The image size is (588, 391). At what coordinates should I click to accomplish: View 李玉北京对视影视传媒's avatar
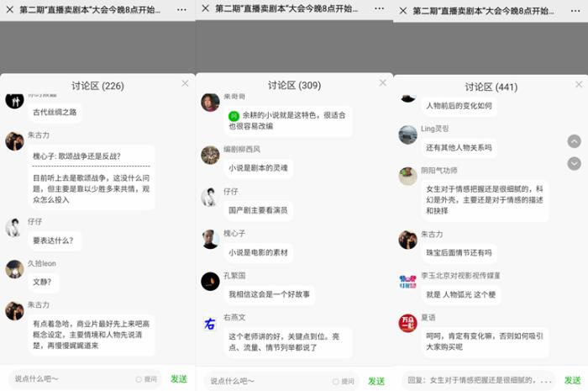click(x=407, y=281)
